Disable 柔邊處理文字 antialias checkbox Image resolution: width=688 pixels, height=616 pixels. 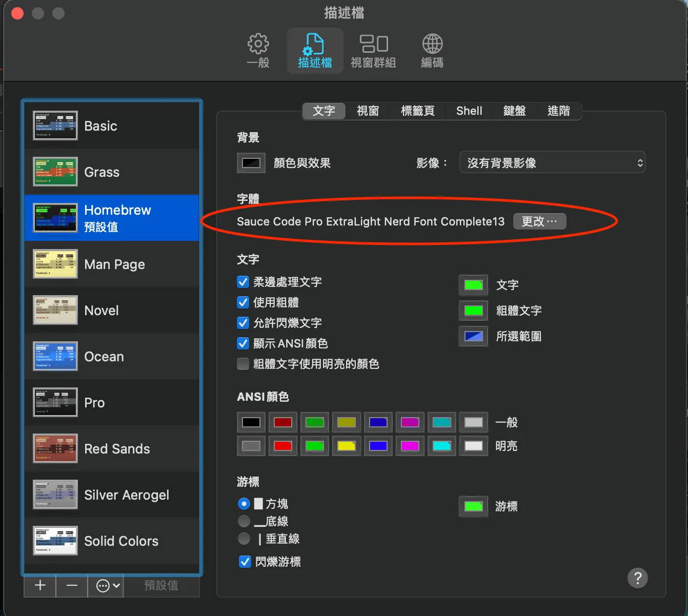click(244, 282)
